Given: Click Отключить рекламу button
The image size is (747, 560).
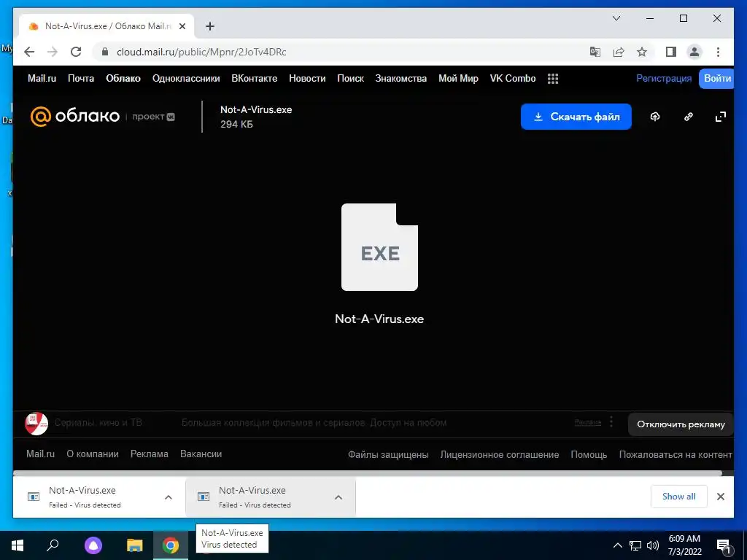Looking at the screenshot, I should click(x=681, y=424).
